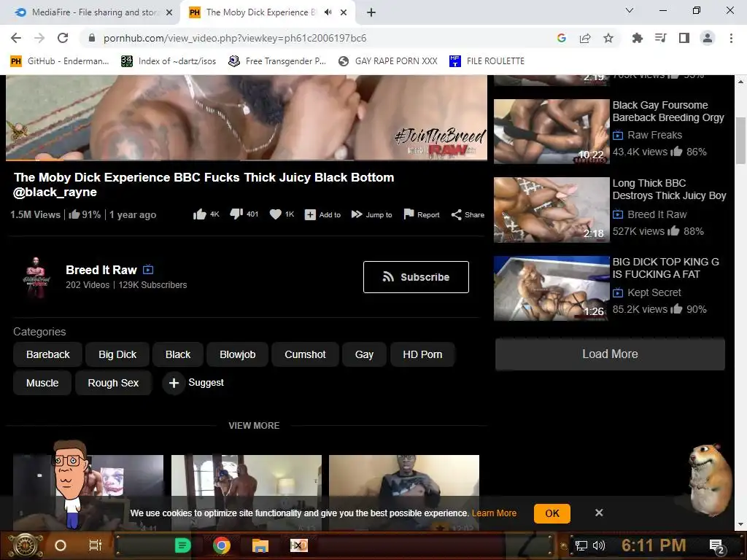Open the Chrome three-dot menu
Screen dimensions: 747x560
731,38
